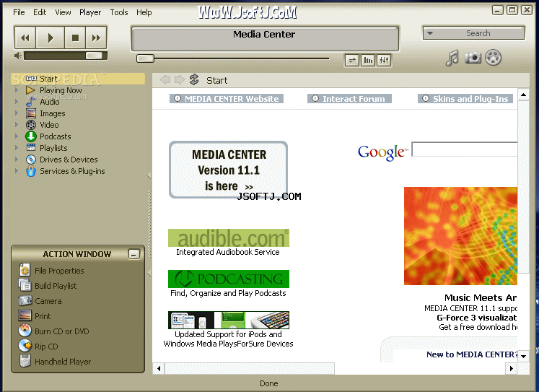
Task: Start playback with the Play button
Action: (51, 38)
